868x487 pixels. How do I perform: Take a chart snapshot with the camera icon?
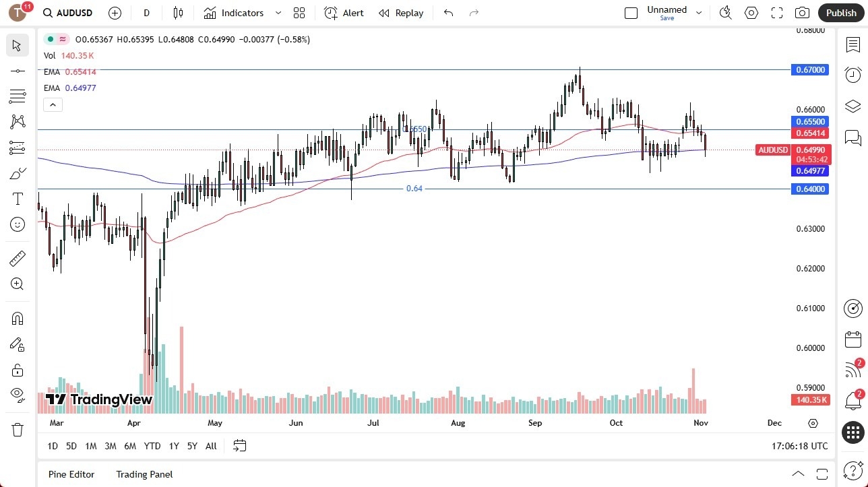tap(802, 12)
